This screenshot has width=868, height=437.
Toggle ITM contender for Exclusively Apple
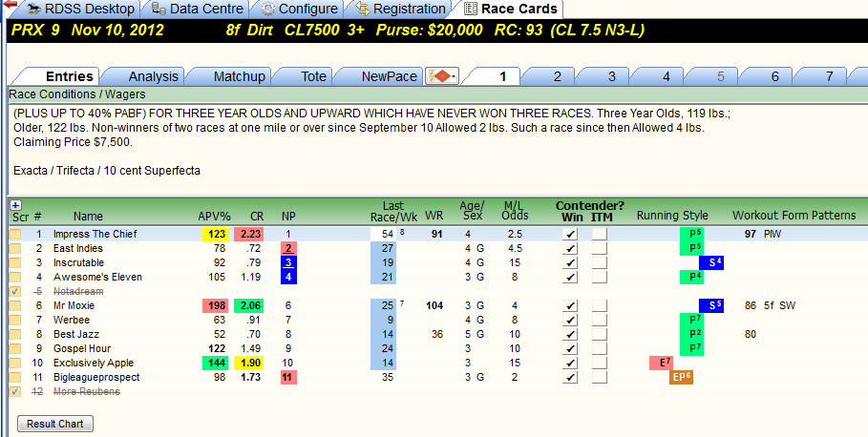coord(600,363)
